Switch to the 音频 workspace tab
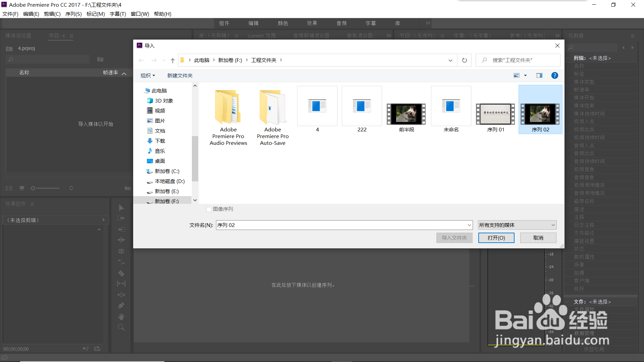This screenshot has width=644, height=362. pos(342,23)
